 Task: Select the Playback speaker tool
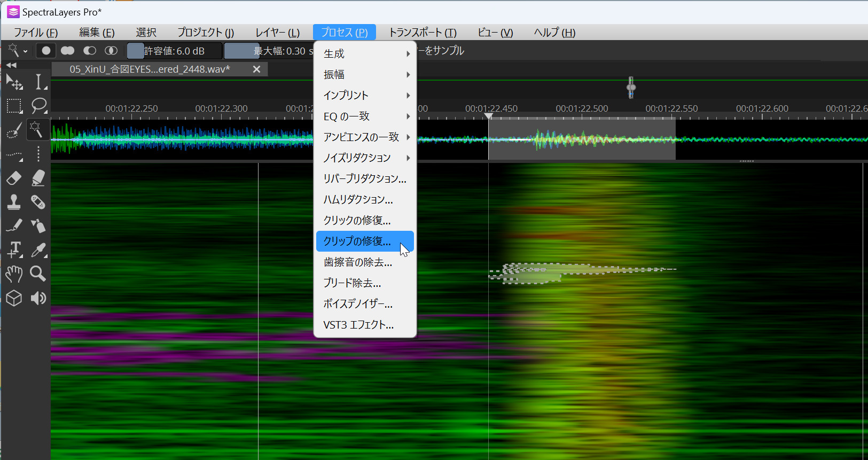[x=39, y=298]
